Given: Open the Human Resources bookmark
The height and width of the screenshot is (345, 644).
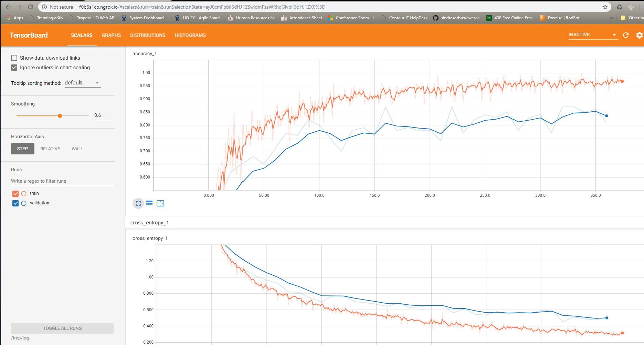Looking at the screenshot, I should [x=251, y=18].
